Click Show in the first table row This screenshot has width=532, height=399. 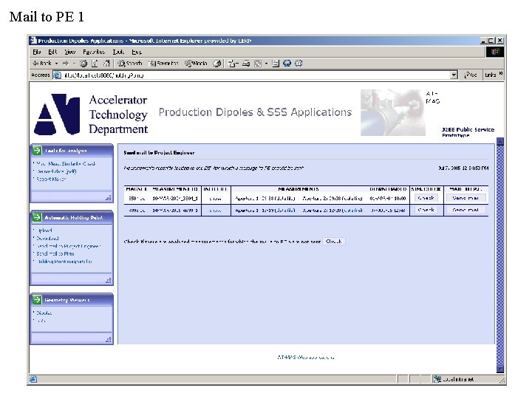click(x=215, y=199)
